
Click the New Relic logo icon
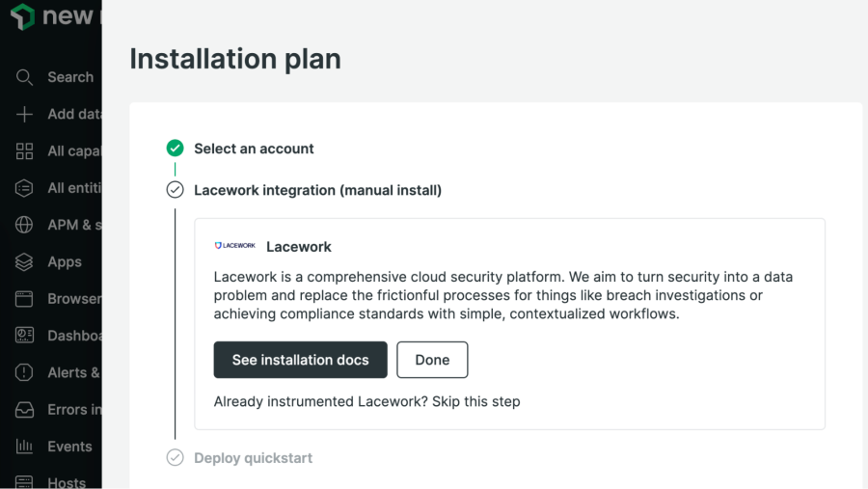click(x=22, y=16)
